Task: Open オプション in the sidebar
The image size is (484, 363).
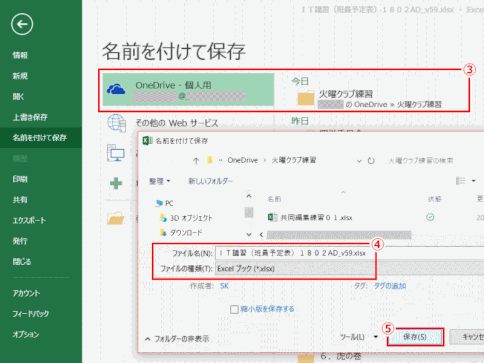Action: click(x=26, y=334)
